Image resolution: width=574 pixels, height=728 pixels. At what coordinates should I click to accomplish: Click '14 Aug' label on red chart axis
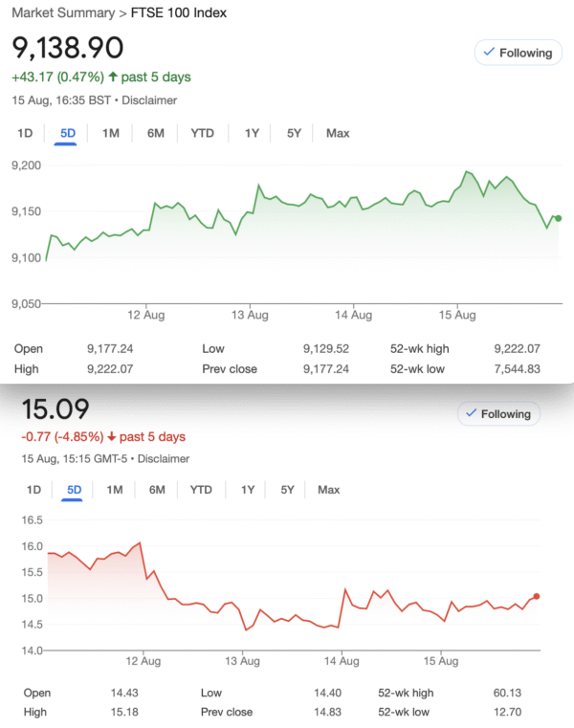click(342, 661)
